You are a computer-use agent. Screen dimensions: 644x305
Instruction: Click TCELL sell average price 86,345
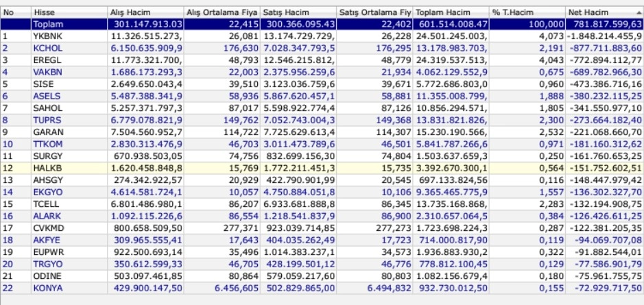pyautogui.click(x=396, y=204)
